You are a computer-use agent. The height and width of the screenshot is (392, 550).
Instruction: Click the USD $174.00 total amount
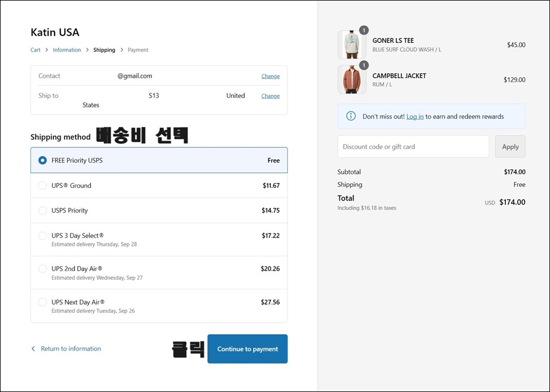[x=505, y=202]
